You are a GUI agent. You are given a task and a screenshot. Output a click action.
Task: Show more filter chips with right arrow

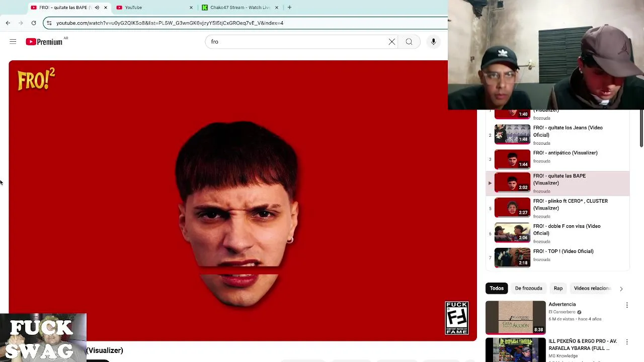pyautogui.click(x=621, y=289)
